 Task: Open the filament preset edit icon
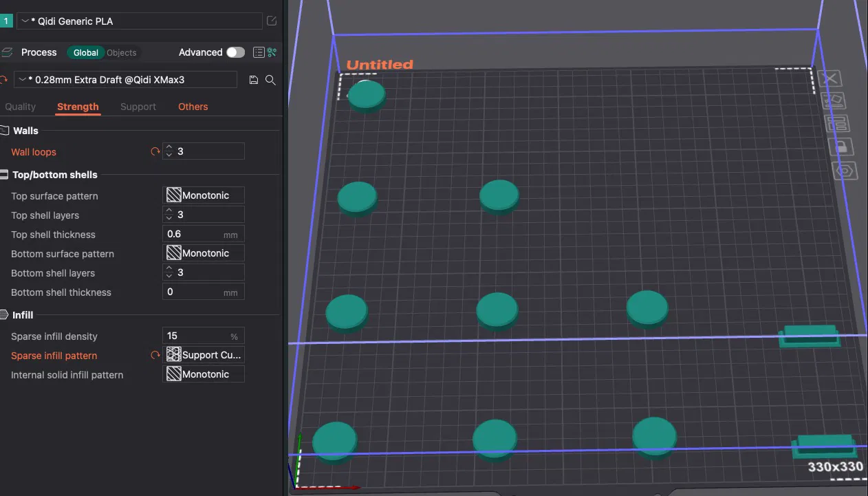[x=272, y=21]
